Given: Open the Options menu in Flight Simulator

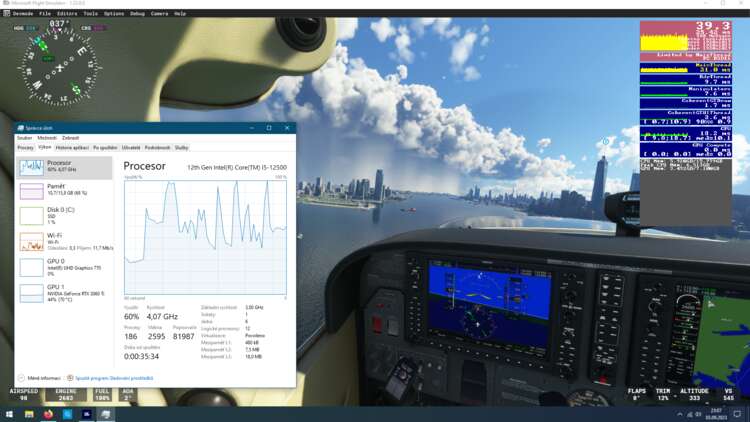Looking at the screenshot, I should [x=114, y=13].
